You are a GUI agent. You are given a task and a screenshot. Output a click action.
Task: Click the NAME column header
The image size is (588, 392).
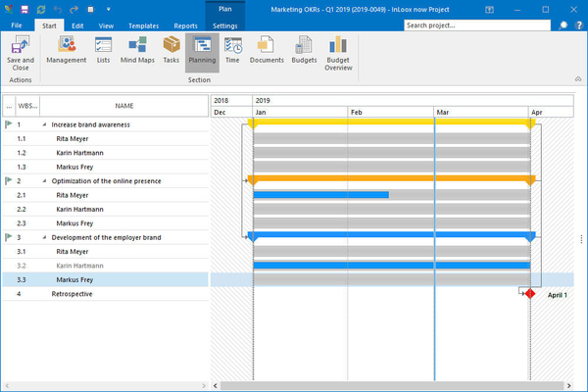pyautogui.click(x=124, y=106)
